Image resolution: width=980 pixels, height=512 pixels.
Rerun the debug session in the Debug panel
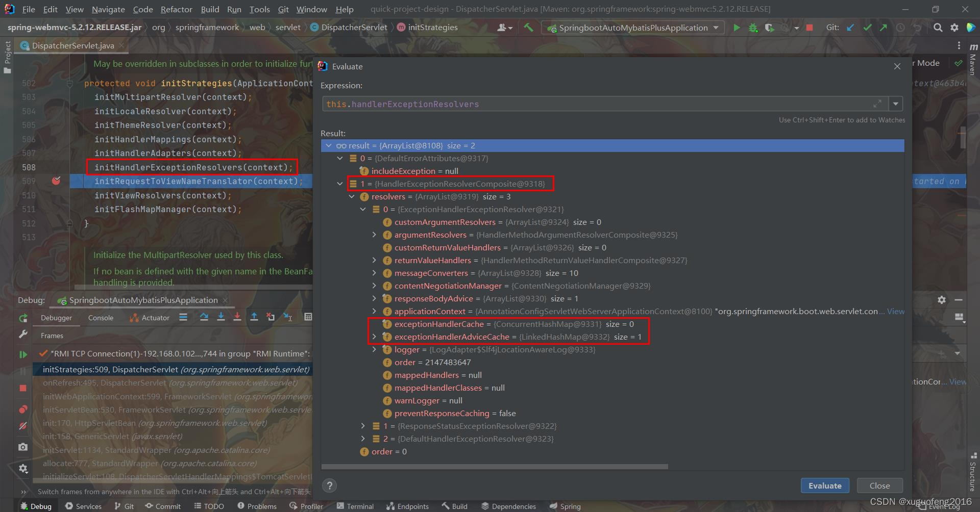(x=23, y=318)
